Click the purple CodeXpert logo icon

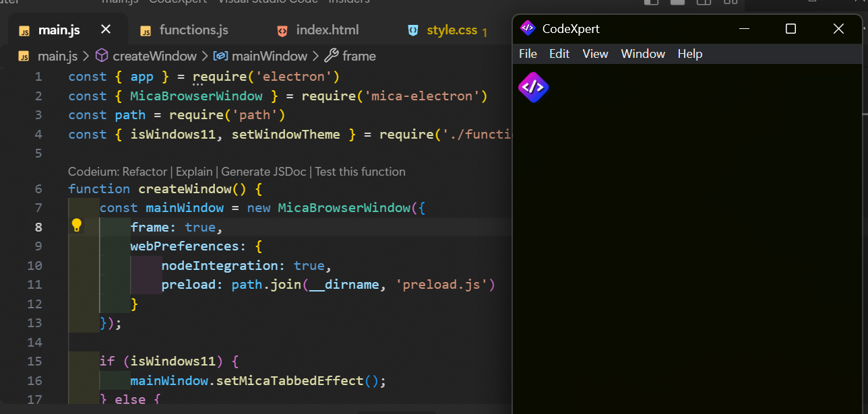(x=533, y=87)
